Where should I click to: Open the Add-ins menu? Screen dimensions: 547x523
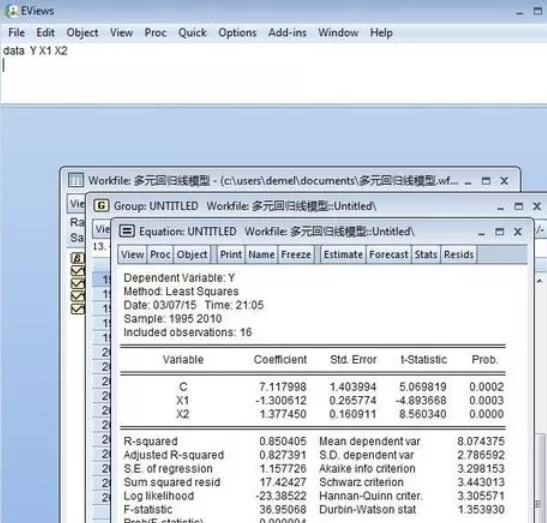[287, 33]
